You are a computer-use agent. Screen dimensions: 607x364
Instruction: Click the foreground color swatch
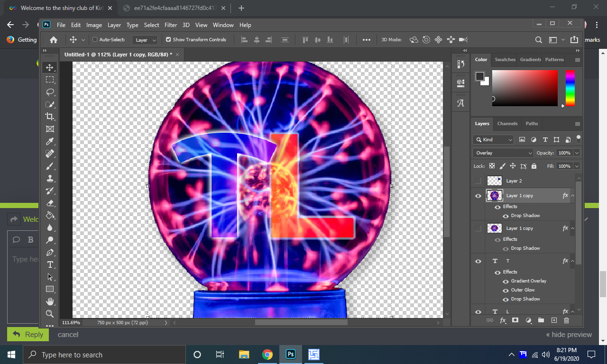tap(480, 77)
